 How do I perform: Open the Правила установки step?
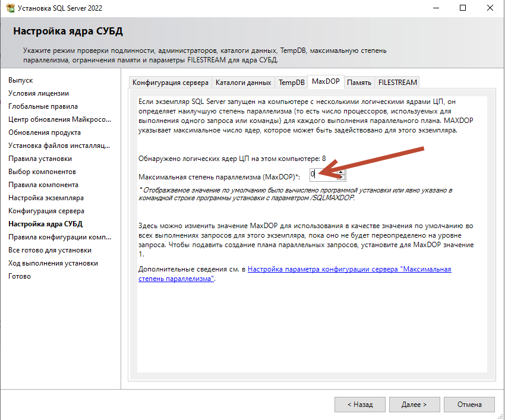[x=40, y=158]
